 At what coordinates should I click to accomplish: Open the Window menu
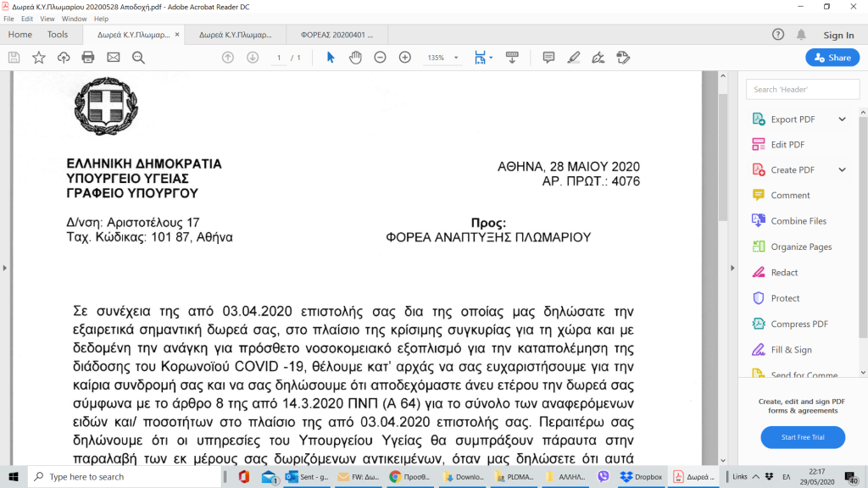coord(75,19)
